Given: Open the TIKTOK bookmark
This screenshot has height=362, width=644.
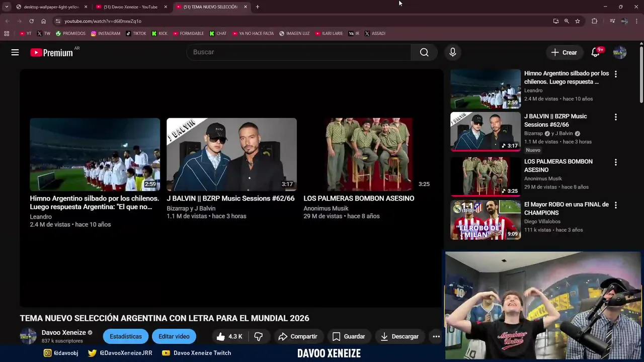Looking at the screenshot, I should click(136, 34).
